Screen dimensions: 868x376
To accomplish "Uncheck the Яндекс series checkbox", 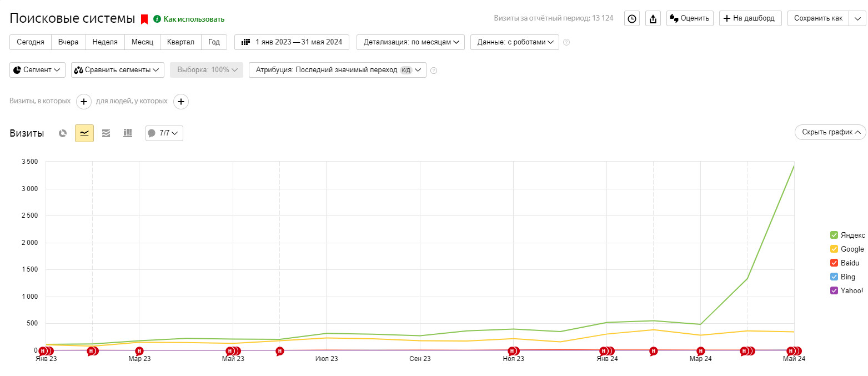I will 834,235.
